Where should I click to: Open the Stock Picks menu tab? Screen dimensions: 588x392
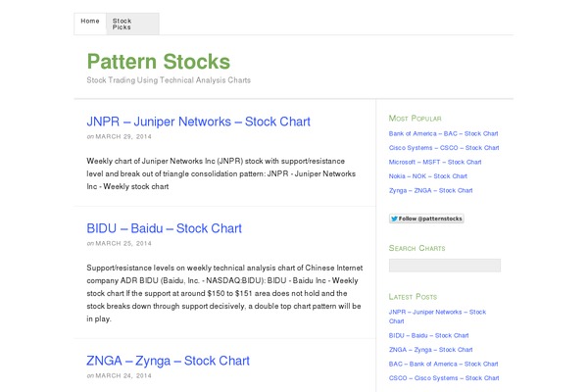[122, 24]
